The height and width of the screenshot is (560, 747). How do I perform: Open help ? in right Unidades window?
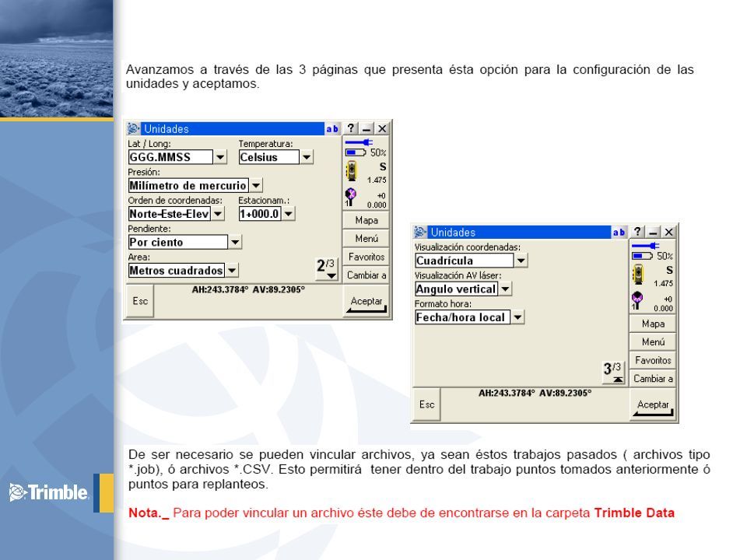(637, 232)
